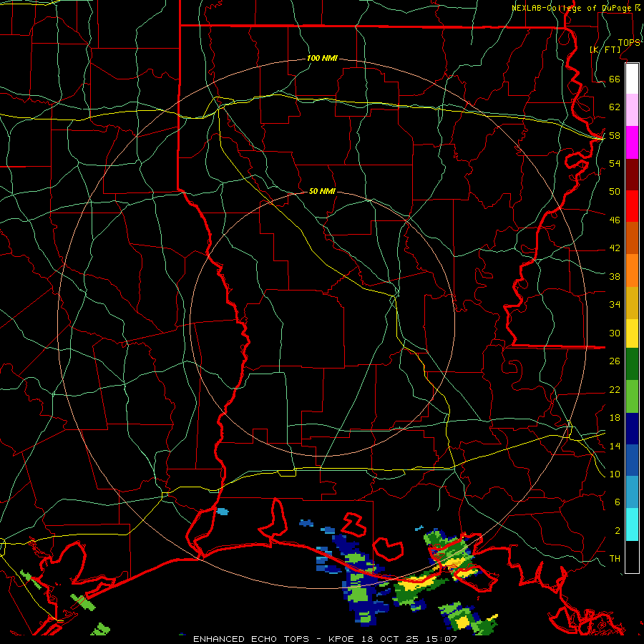Click the gold legend swatch
Screen dimensions: 644x644
point(632,303)
